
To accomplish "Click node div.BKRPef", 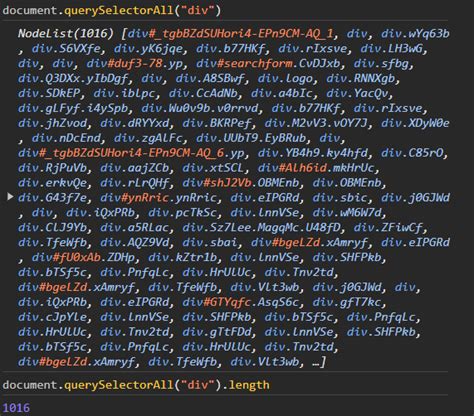I will 217,123.
